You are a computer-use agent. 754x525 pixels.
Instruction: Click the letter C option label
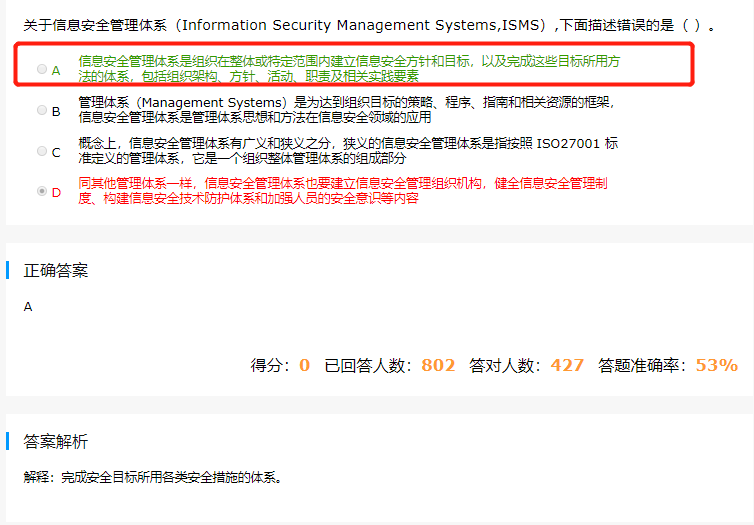pyautogui.click(x=56, y=152)
